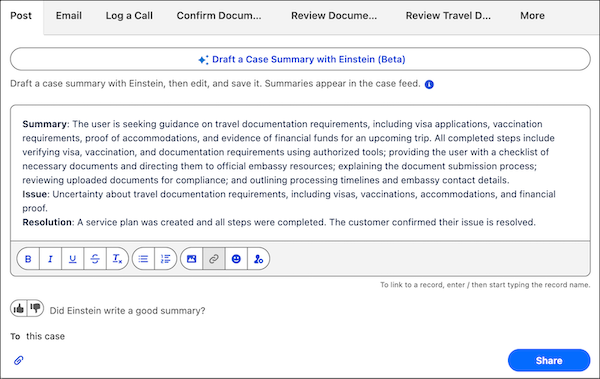Apply strikethrough formatting to text
Viewport: 600px width, 379px height.
coord(95,259)
